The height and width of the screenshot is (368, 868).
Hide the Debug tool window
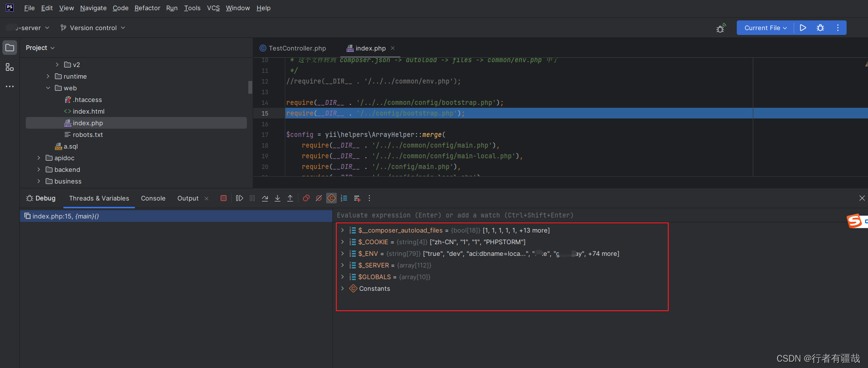(x=862, y=198)
